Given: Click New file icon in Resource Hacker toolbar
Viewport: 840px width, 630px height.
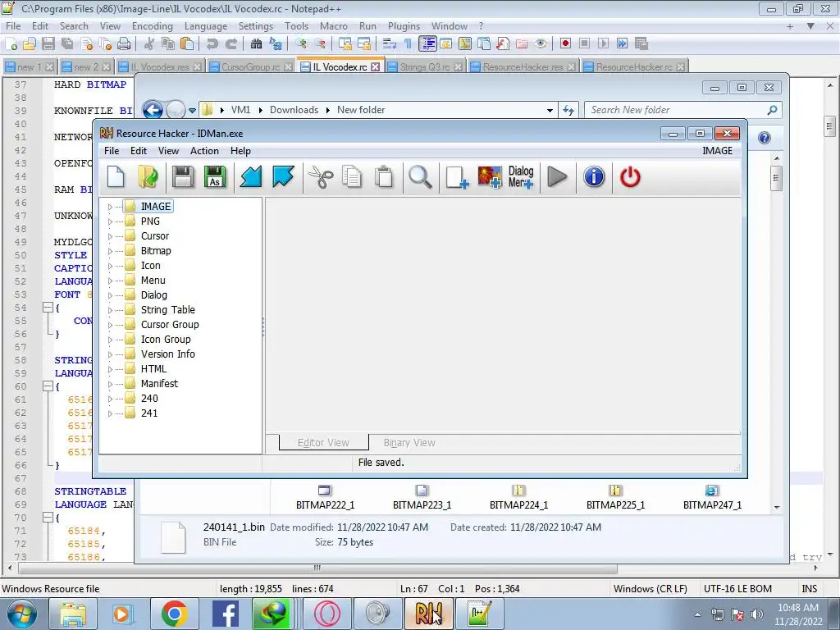Looking at the screenshot, I should point(116,177).
